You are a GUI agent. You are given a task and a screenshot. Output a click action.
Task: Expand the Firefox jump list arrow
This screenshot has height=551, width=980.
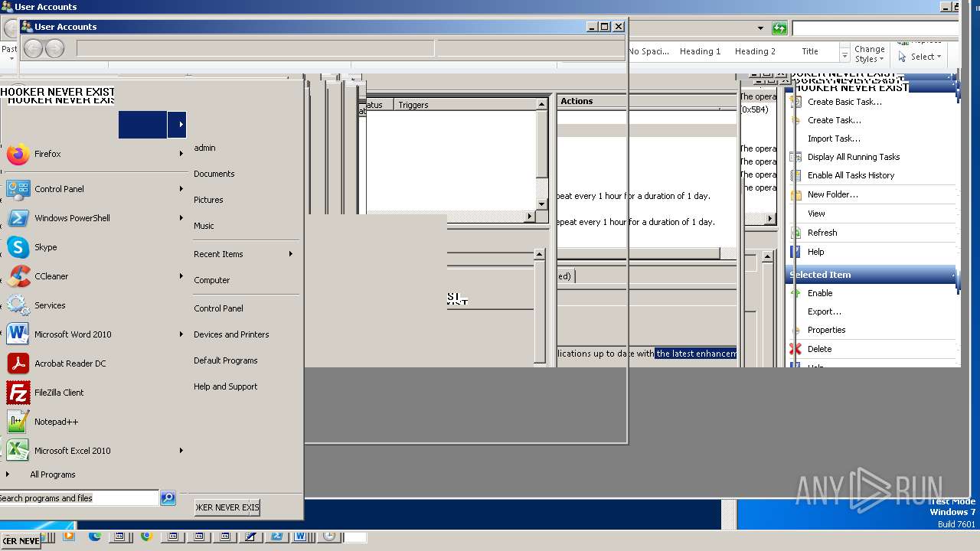click(181, 154)
